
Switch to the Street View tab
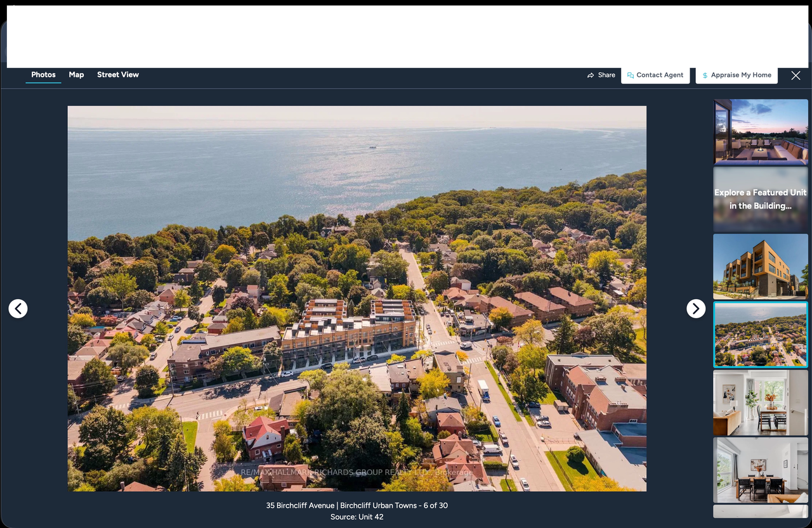pos(118,75)
